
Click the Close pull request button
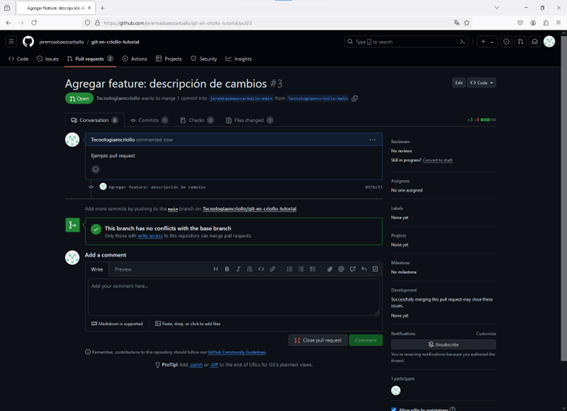pos(318,340)
